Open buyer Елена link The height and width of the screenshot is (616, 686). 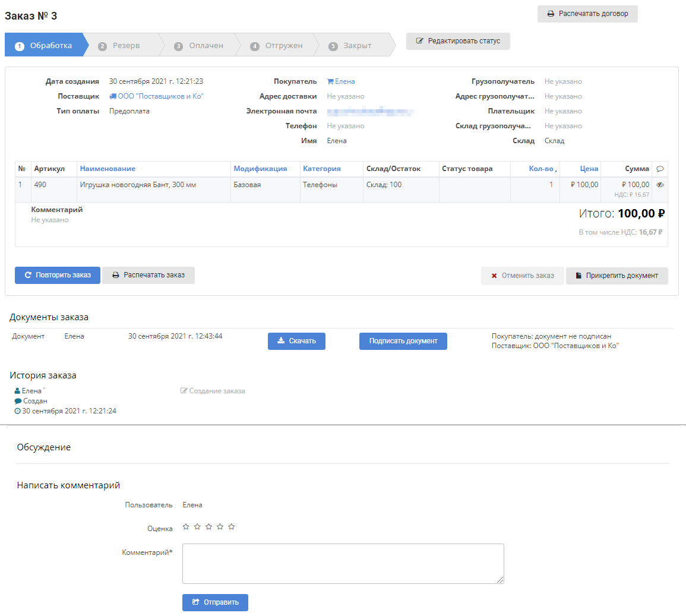click(344, 81)
